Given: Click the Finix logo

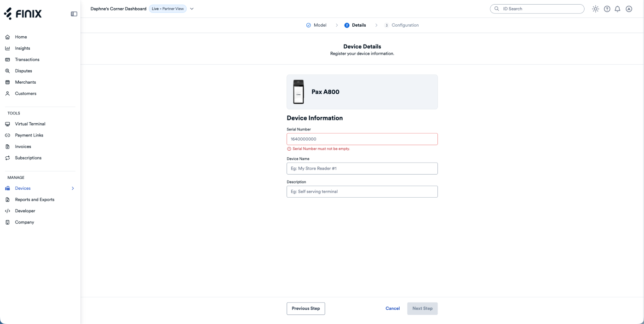Looking at the screenshot, I should (23, 14).
